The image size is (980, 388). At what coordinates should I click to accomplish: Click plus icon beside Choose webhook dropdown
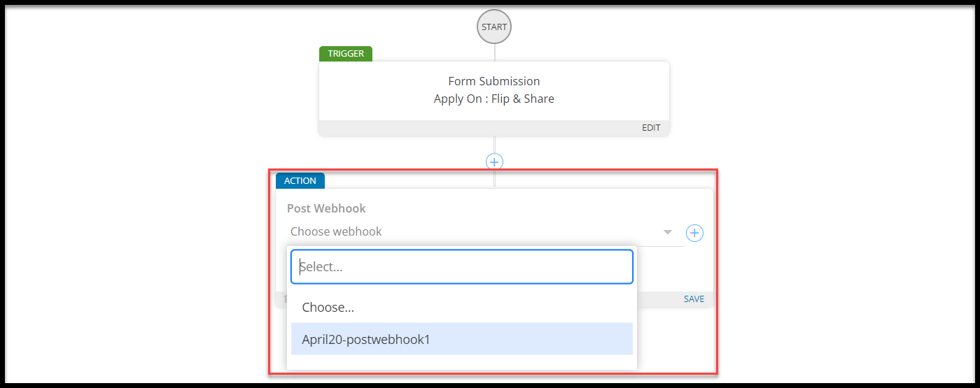tap(694, 233)
